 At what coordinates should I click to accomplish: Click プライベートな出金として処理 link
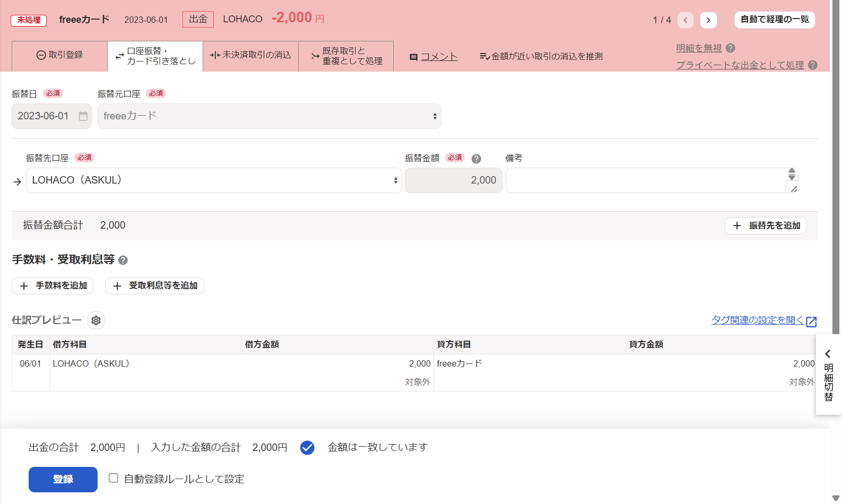pos(740,65)
